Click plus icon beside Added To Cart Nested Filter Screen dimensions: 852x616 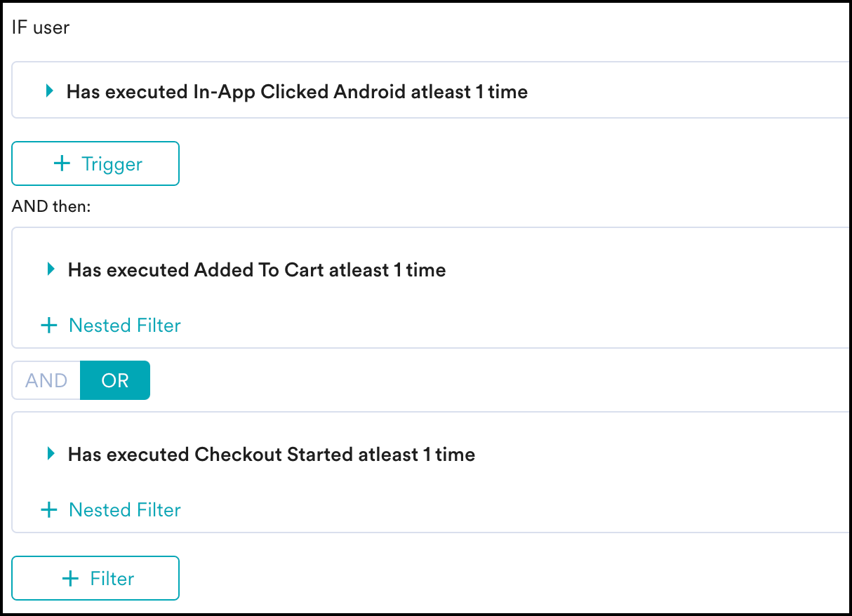(x=49, y=326)
